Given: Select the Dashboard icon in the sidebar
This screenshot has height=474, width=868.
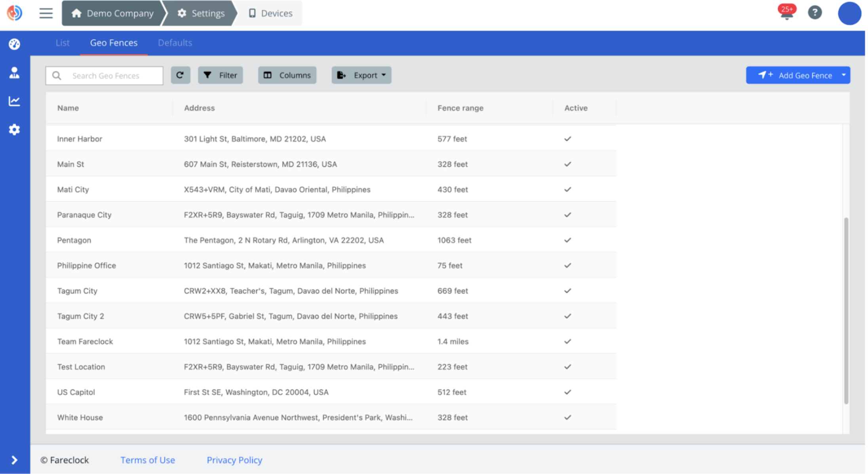Looking at the screenshot, I should 14,44.
